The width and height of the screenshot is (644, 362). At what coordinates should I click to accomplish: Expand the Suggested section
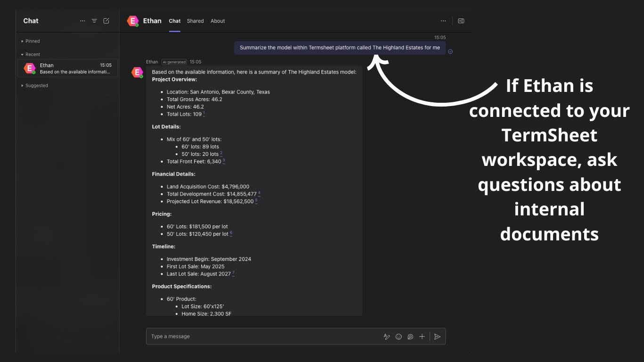[34, 85]
